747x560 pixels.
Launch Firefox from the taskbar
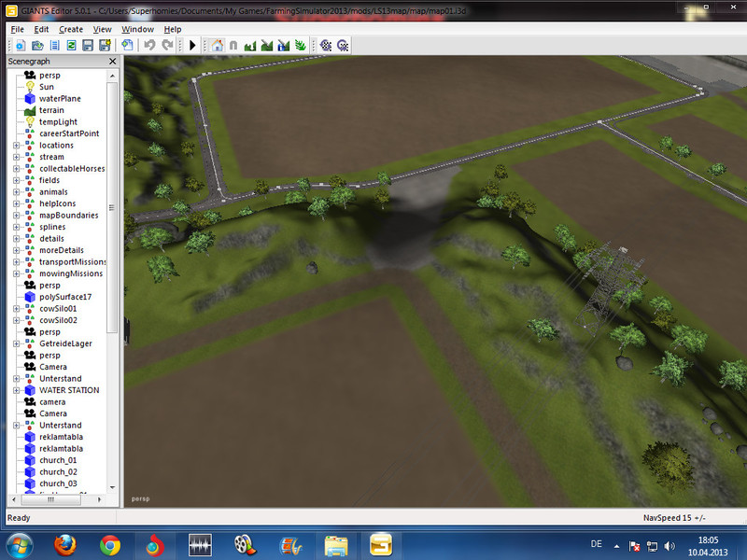click(x=64, y=546)
